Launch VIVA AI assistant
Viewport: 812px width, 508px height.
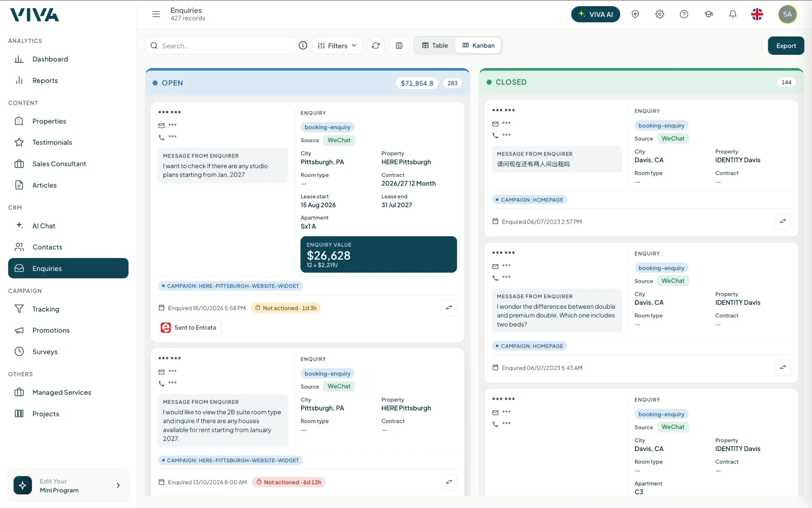pyautogui.click(x=596, y=14)
